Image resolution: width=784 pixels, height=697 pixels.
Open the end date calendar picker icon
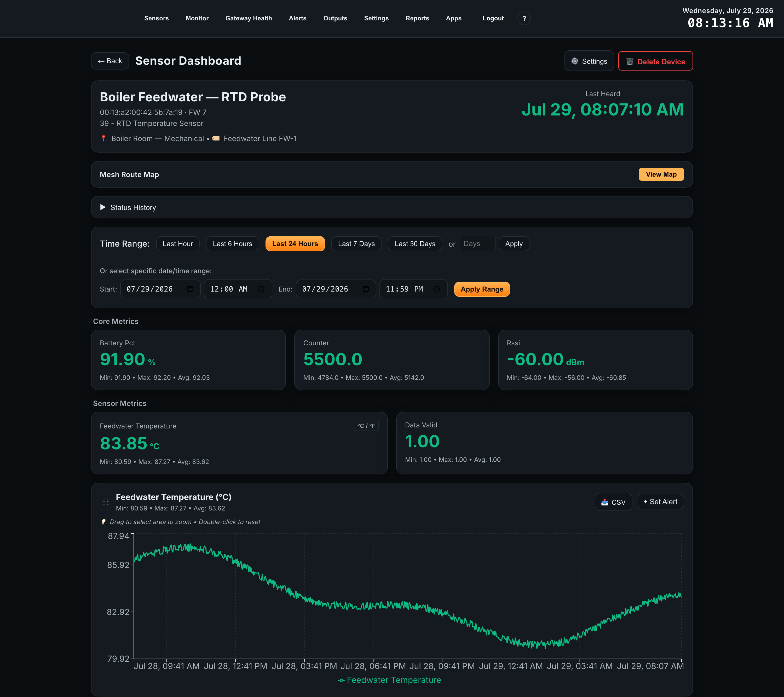tap(366, 289)
